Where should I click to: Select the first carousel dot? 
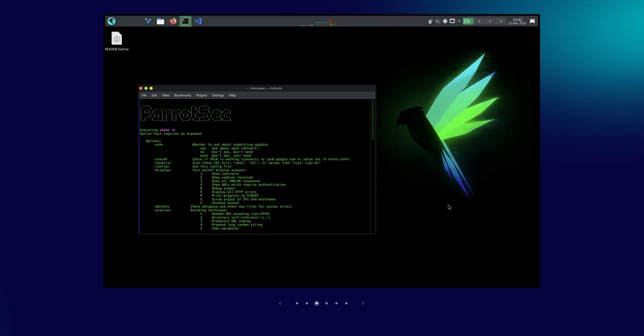point(297,303)
